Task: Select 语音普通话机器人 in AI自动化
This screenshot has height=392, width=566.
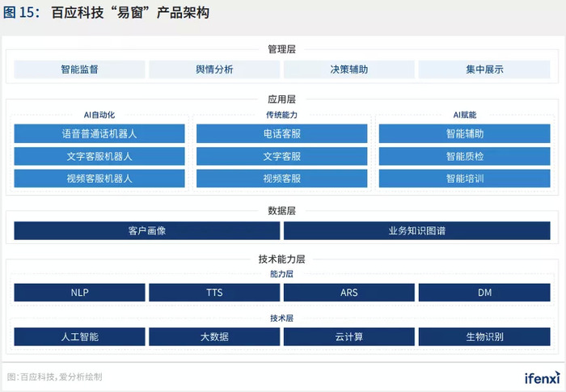Action: point(99,134)
